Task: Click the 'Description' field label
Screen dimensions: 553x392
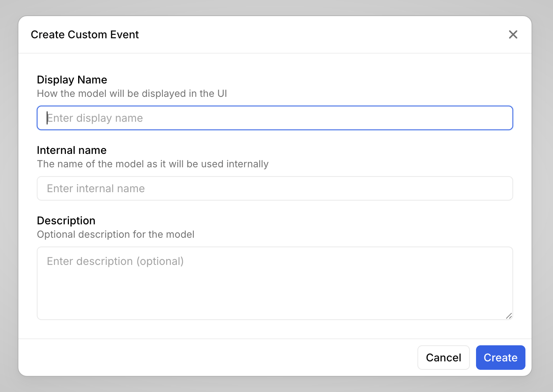Action: (x=66, y=220)
